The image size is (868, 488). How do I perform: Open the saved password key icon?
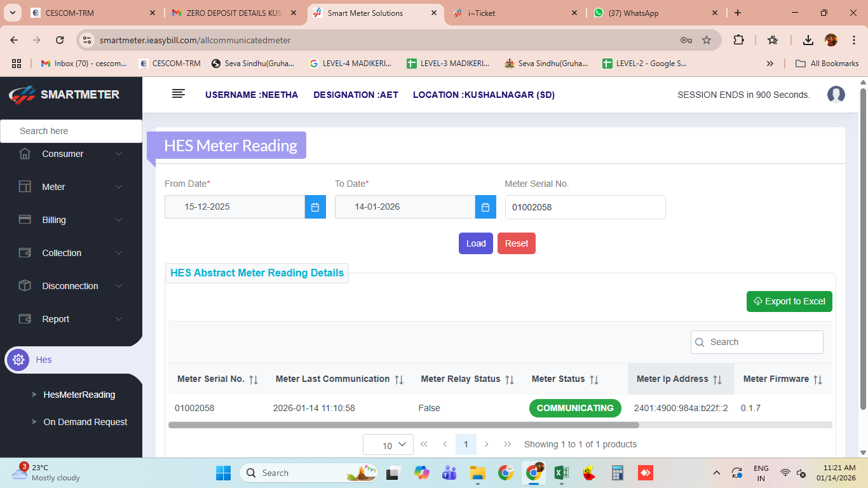click(686, 40)
